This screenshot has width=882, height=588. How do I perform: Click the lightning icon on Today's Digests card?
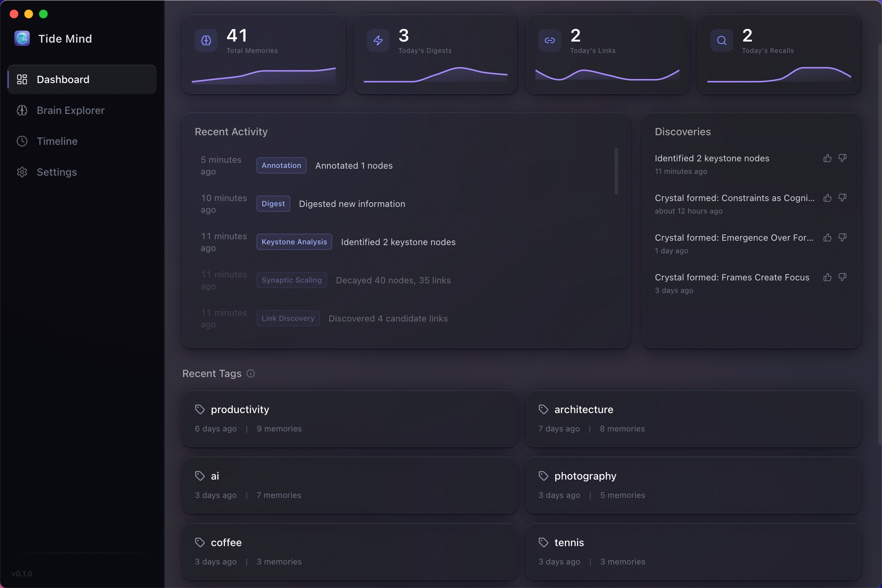coord(377,40)
